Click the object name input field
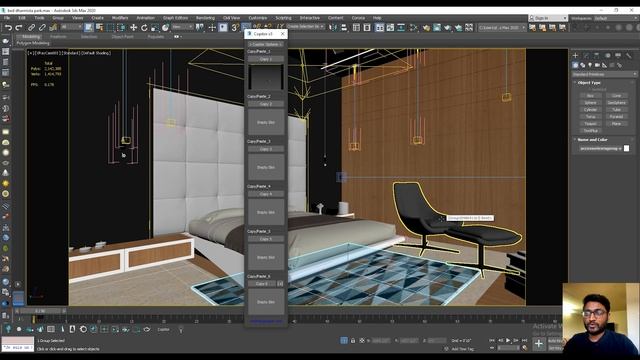 pos(600,149)
